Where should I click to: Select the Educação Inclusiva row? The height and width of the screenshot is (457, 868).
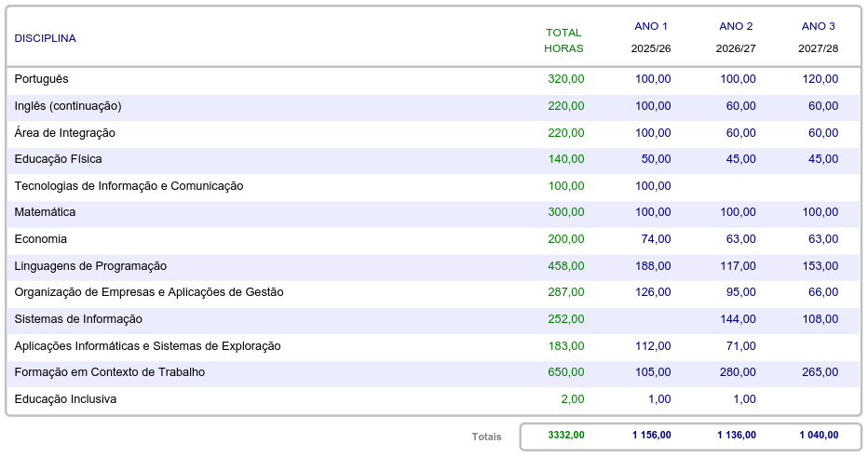[x=65, y=399]
